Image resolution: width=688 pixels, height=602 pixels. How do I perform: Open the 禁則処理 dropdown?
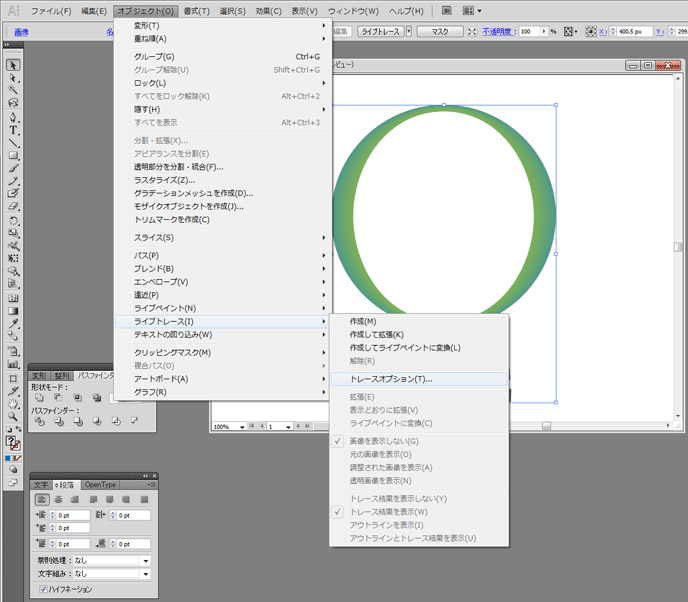point(145,561)
